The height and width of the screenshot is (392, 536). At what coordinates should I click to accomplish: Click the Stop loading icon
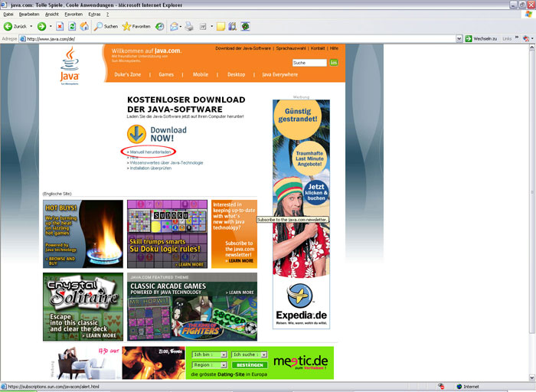[x=60, y=26]
